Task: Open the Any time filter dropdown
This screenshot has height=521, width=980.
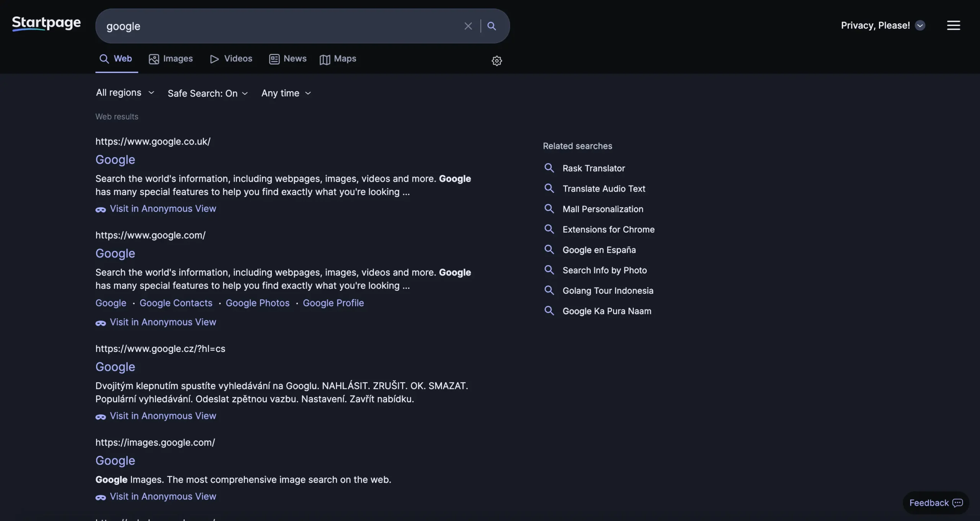Action: point(286,93)
